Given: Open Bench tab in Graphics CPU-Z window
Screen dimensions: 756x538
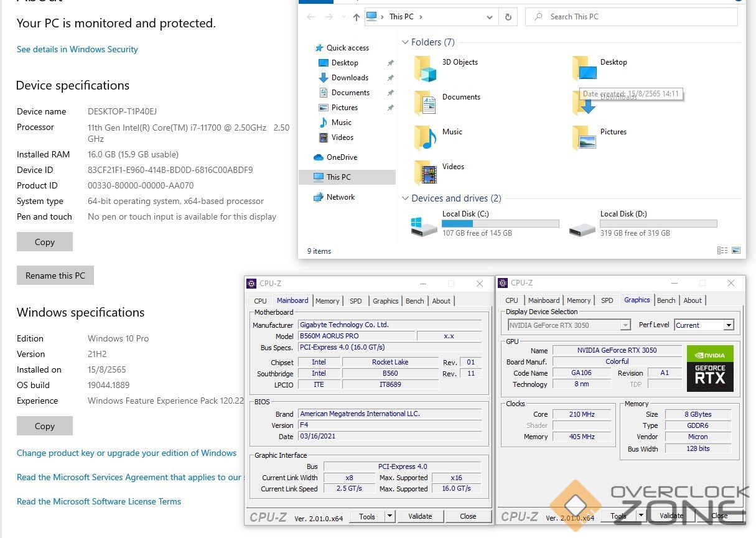Looking at the screenshot, I should point(666,300).
